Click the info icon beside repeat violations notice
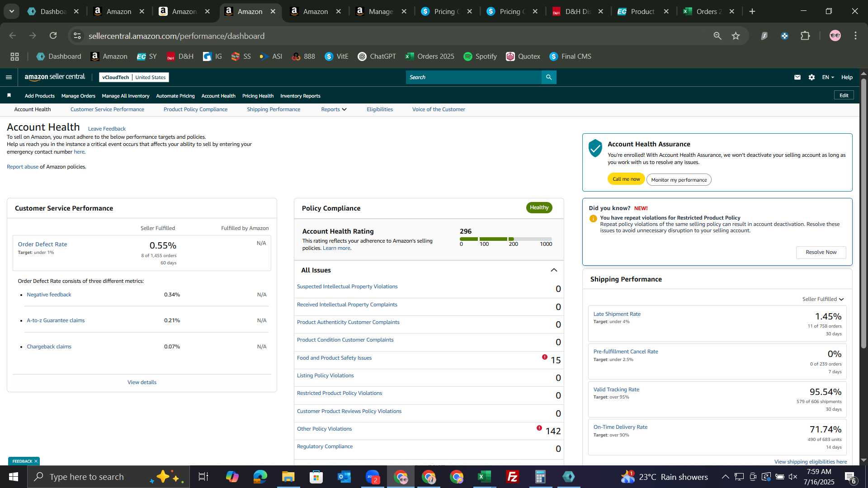This screenshot has width=868, height=488. pyautogui.click(x=593, y=219)
